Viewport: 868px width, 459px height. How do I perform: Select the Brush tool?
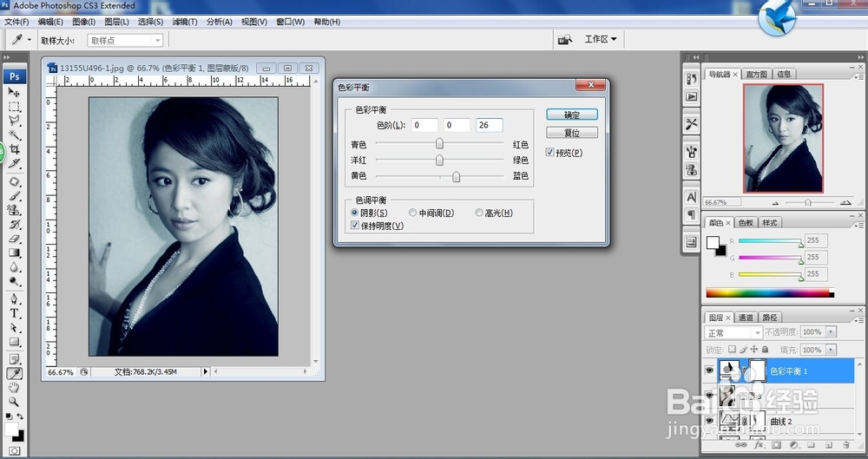14,196
